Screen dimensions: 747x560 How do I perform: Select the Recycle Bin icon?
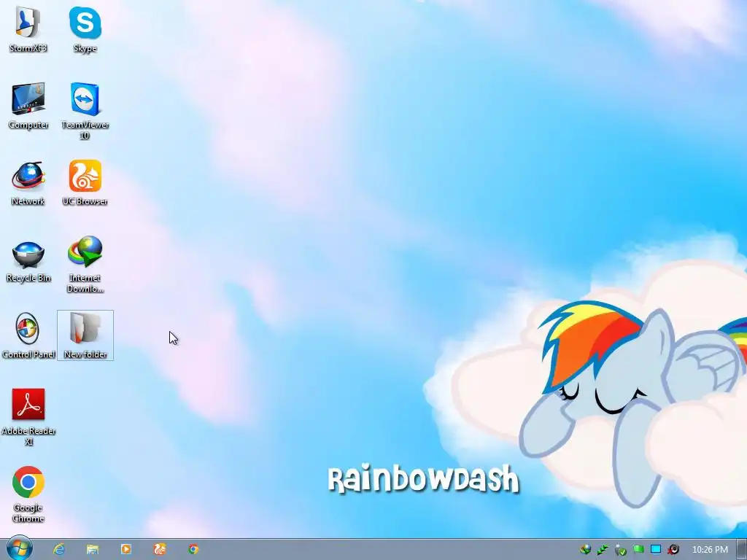pos(28,260)
